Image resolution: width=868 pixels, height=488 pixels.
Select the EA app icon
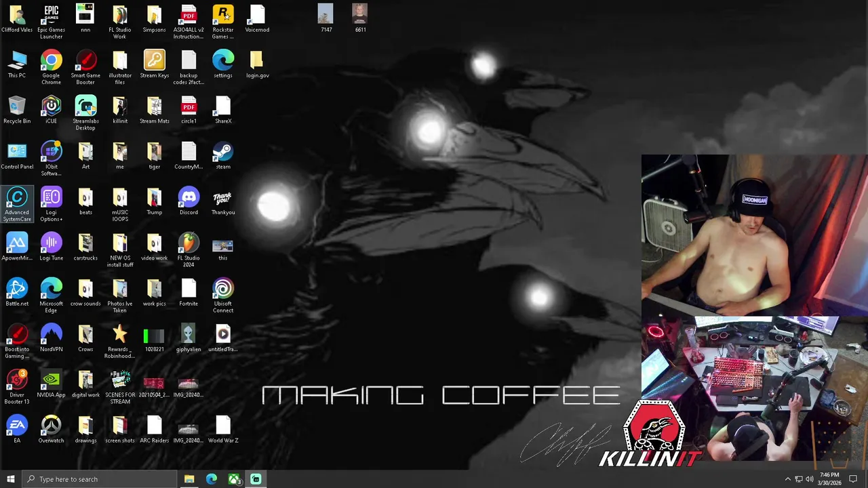pyautogui.click(x=17, y=428)
